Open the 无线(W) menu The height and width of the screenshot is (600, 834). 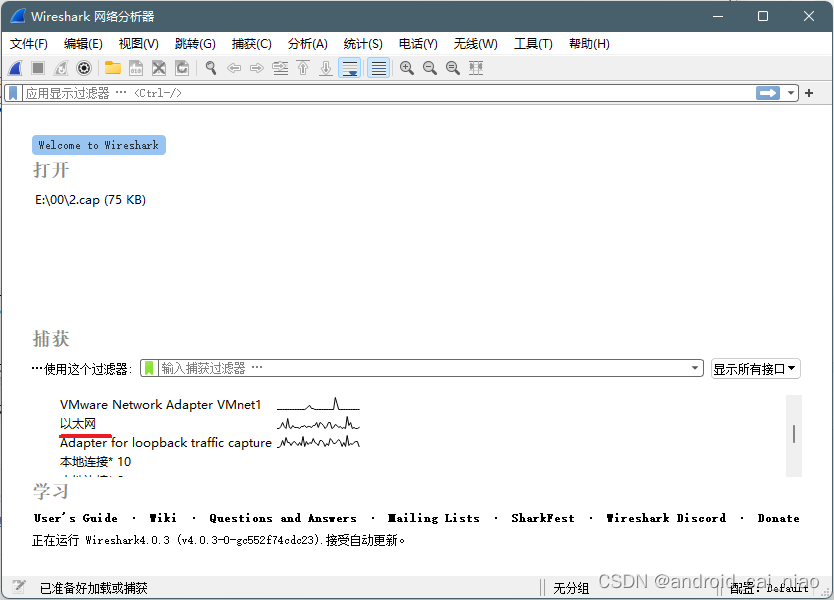pos(476,44)
